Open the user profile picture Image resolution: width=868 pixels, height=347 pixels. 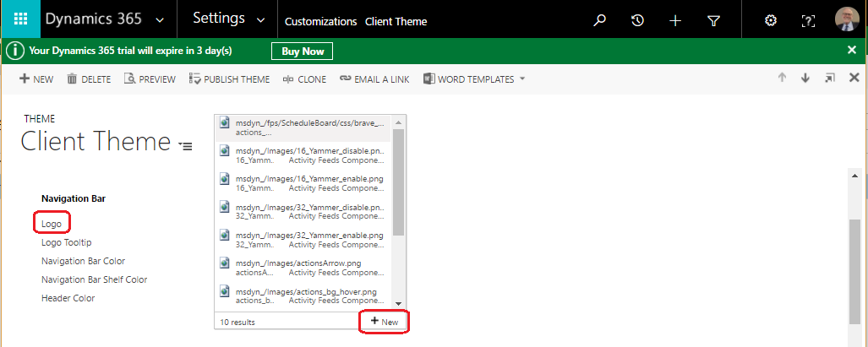pos(847,20)
